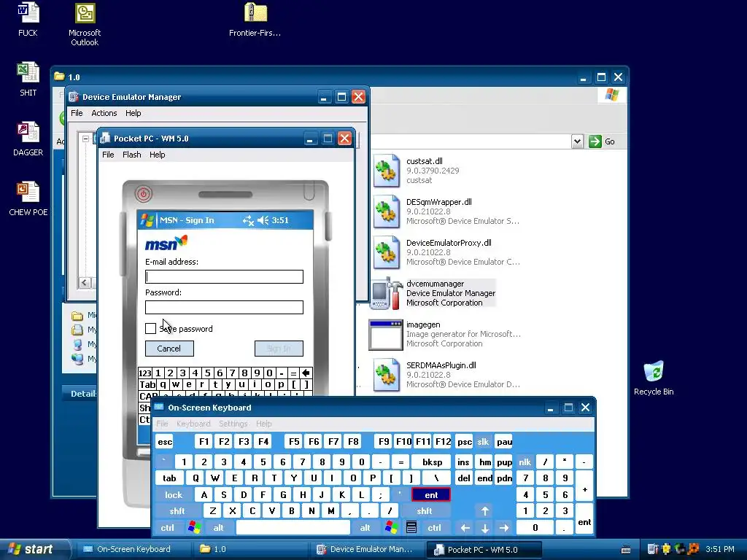Open the File menu in Pocket PC window
The width and height of the screenshot is (747, 560).
tap(108, 155)
